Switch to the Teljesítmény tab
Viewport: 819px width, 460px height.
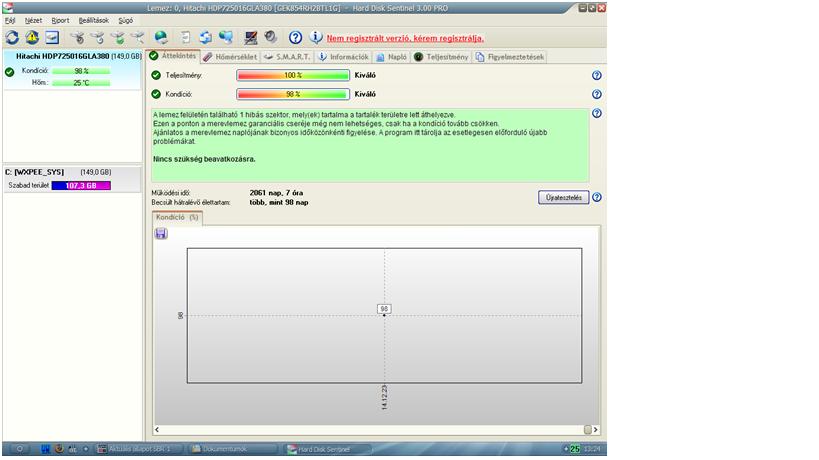[x=441, y=57]
